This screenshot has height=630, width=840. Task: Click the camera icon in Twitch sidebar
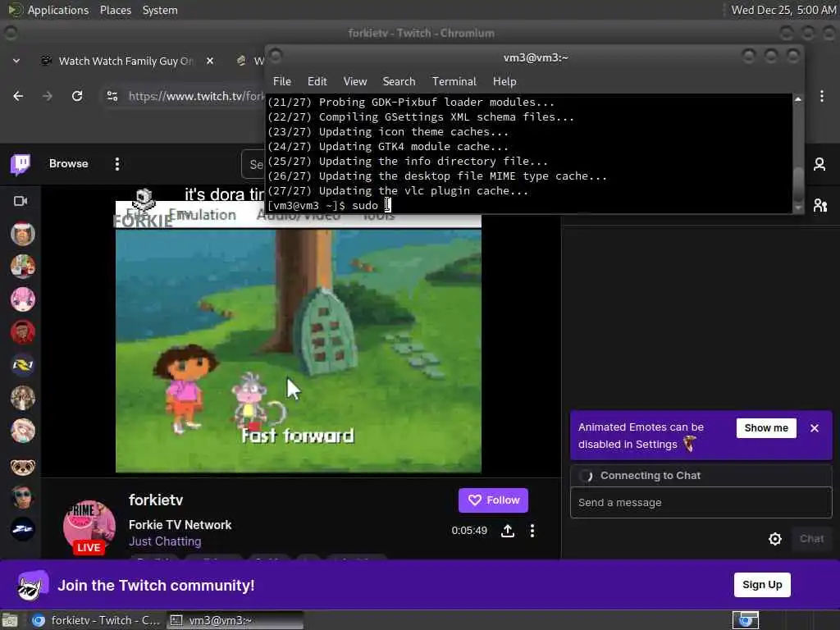[x=21, y=201]
